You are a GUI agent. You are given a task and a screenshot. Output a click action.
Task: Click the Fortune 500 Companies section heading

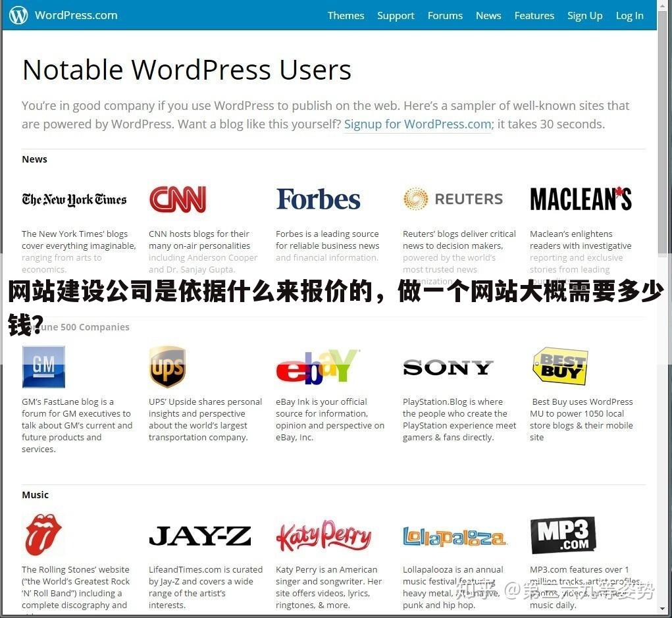76,328
